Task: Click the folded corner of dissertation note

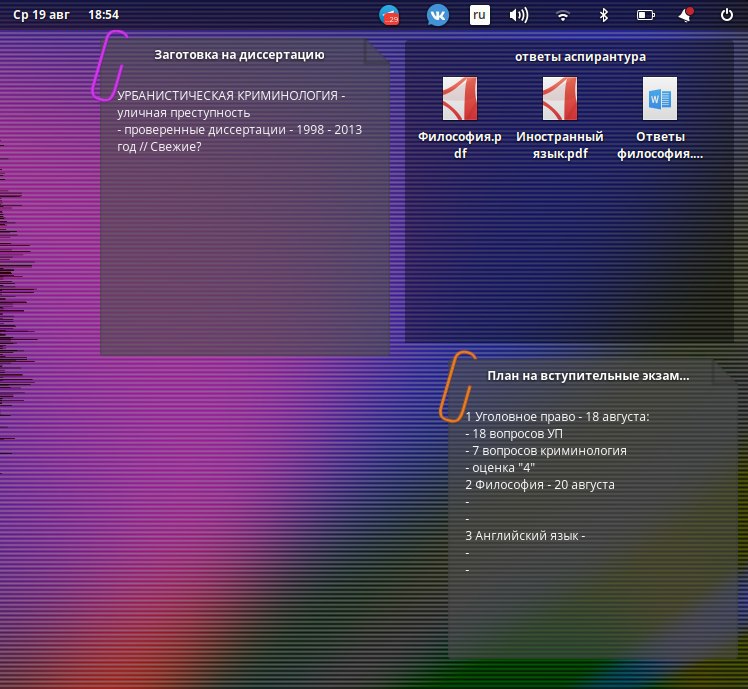Action: 377,52
